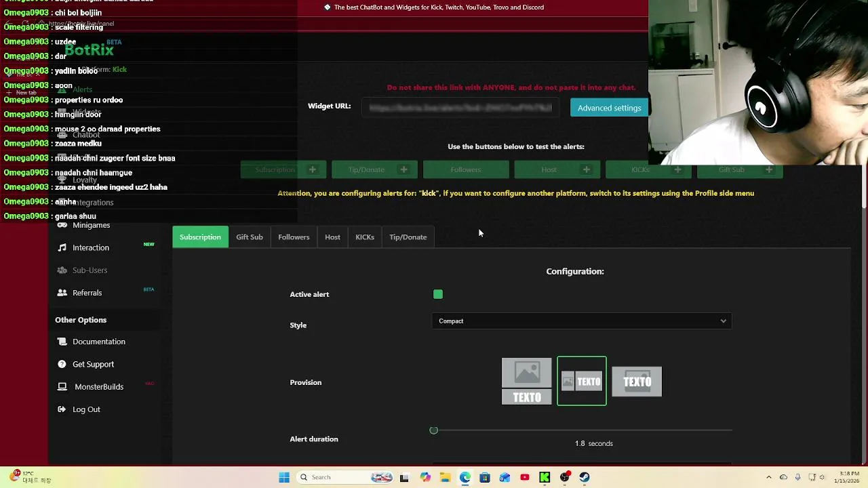Click the Sub-Users people icon
Screen dimensions: 868x488
point(62,270)
